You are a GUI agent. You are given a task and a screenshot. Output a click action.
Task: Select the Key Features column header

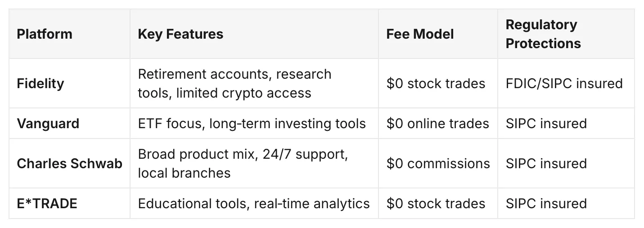point(180,34)
